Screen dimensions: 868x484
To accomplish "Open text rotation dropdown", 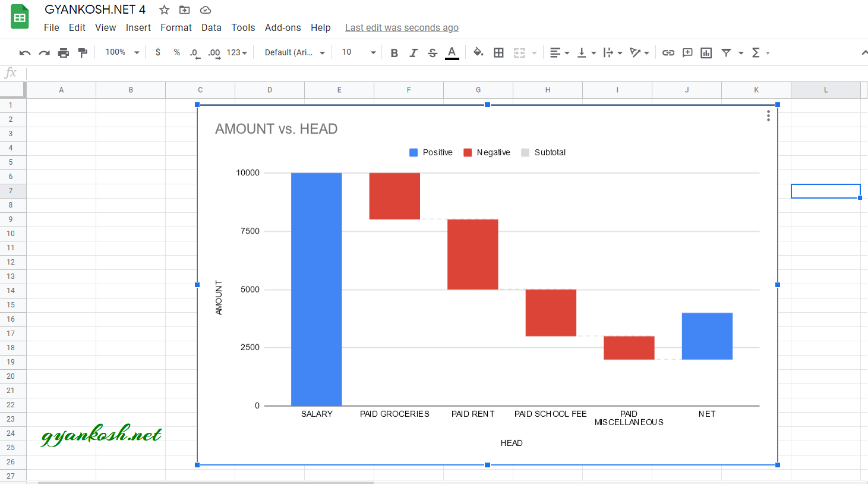I will tap(639, 53).
